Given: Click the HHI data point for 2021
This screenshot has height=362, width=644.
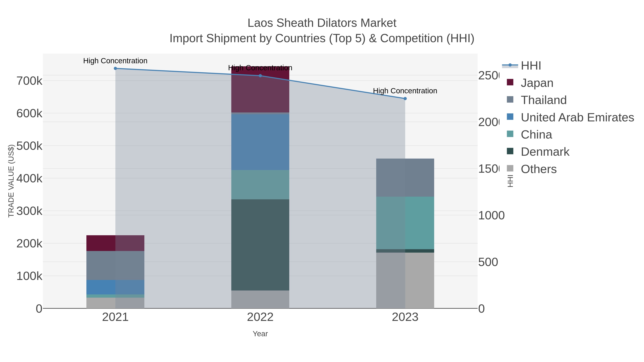Looking at the screenshot, I should click(115, 68).
